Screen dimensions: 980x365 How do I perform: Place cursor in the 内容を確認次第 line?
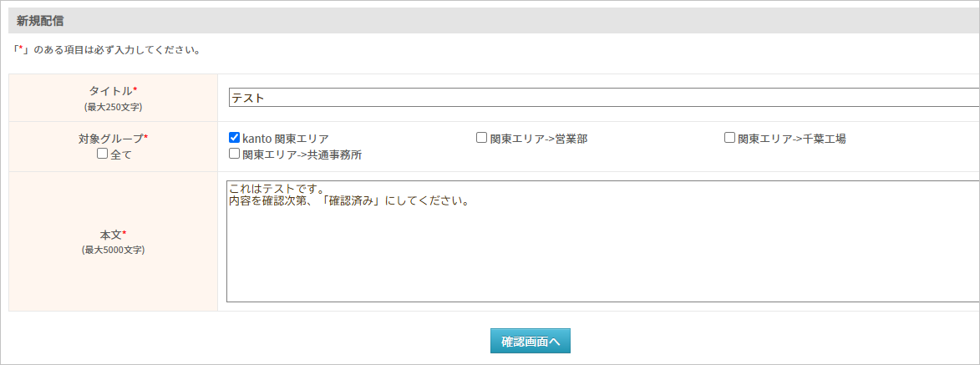tap(348, 202)
